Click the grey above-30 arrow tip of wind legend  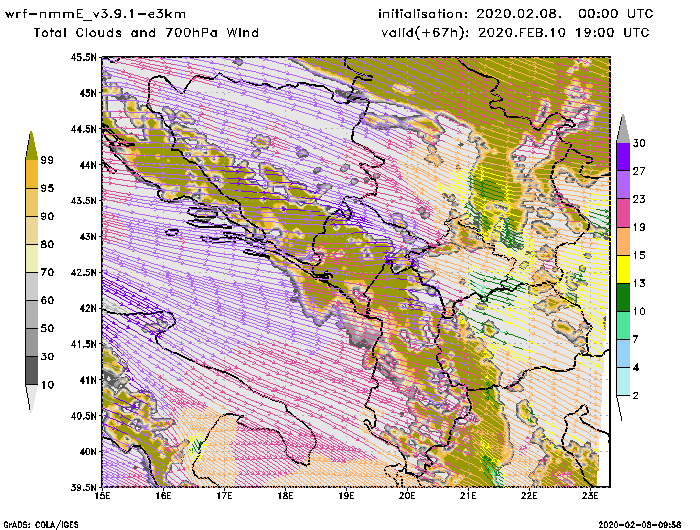[623, 130]
